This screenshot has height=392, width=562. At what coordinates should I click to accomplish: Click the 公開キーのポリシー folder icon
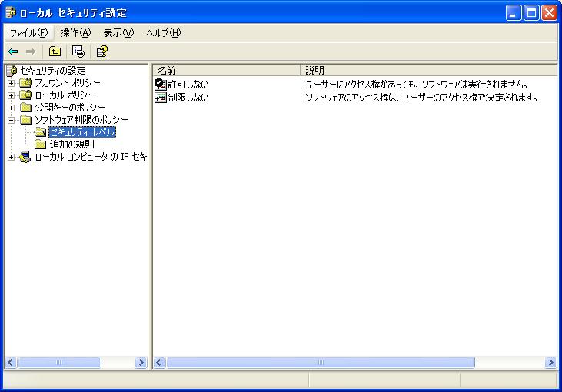(25, 108)
